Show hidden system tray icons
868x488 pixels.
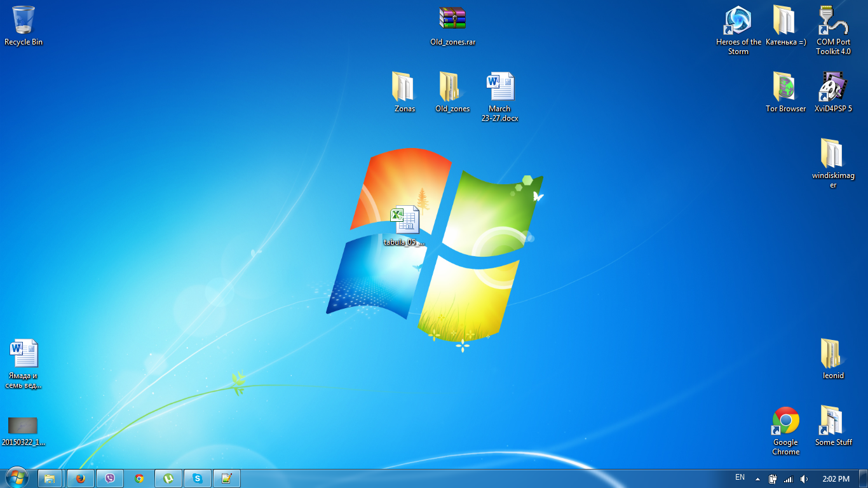pyautogui.click(x=757, y=479)
